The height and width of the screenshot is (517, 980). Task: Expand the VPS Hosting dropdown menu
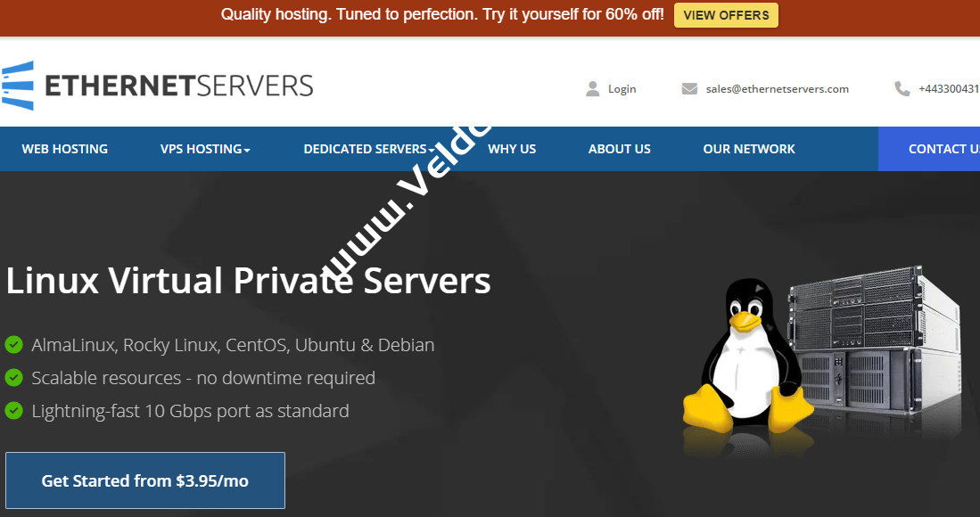click(x=205, y=149)
